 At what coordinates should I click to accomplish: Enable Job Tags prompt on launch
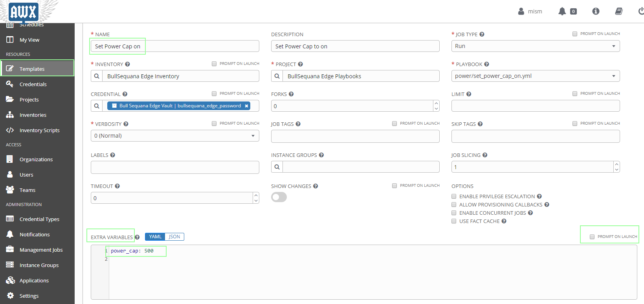coord(394,123)
